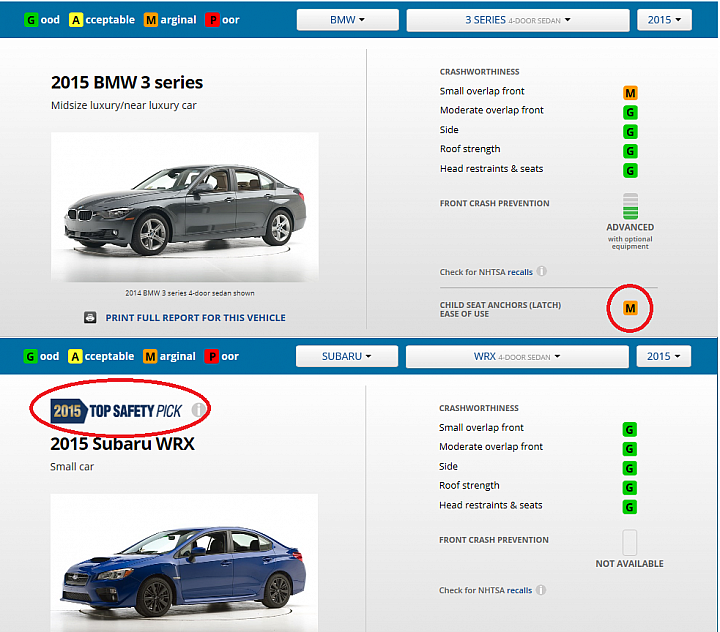Click yellow Acceptable legend swatch in top bar

(76, 20)
